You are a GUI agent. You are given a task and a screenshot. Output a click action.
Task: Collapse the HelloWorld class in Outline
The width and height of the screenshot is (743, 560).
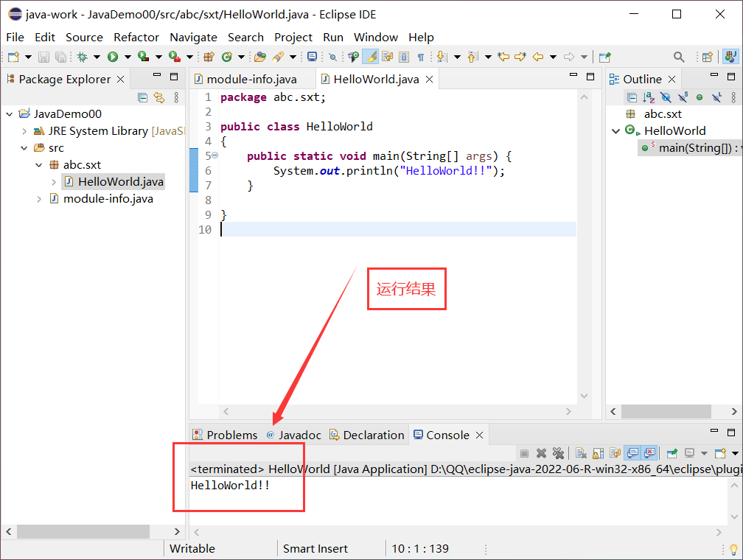616,131
